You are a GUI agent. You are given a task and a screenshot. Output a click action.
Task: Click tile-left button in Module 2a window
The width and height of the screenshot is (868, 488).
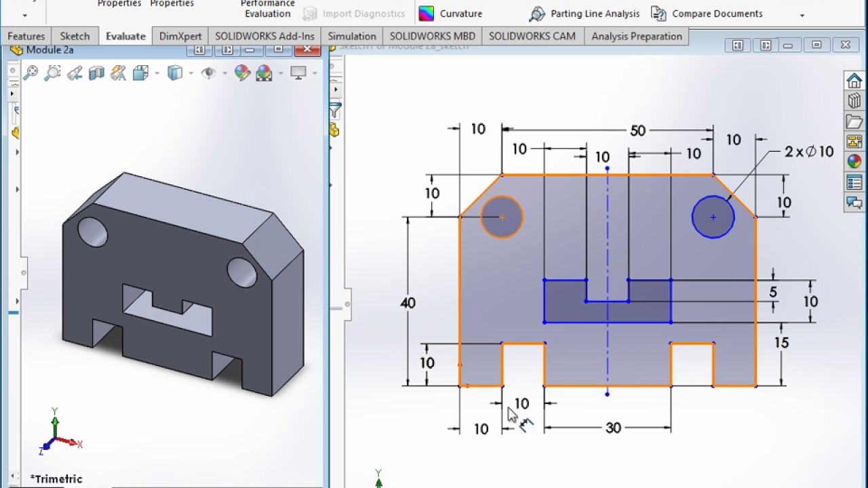[199, 49]
